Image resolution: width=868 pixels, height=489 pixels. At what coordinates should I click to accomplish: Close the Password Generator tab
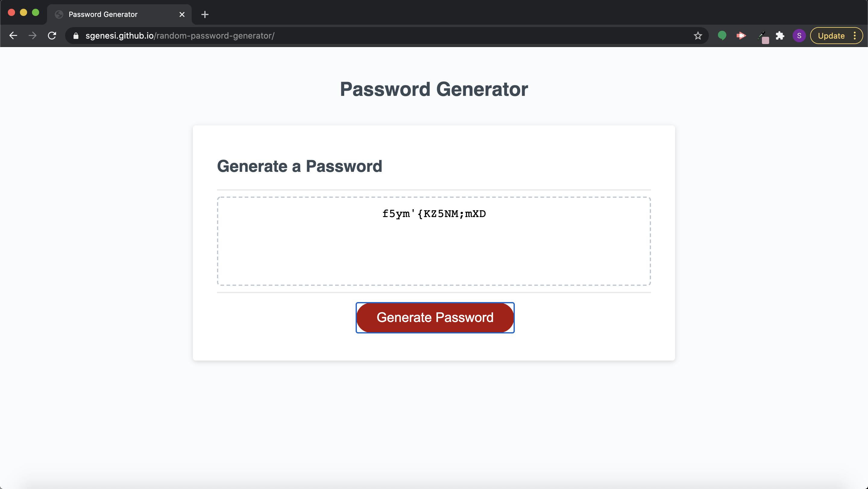point(182,14)
